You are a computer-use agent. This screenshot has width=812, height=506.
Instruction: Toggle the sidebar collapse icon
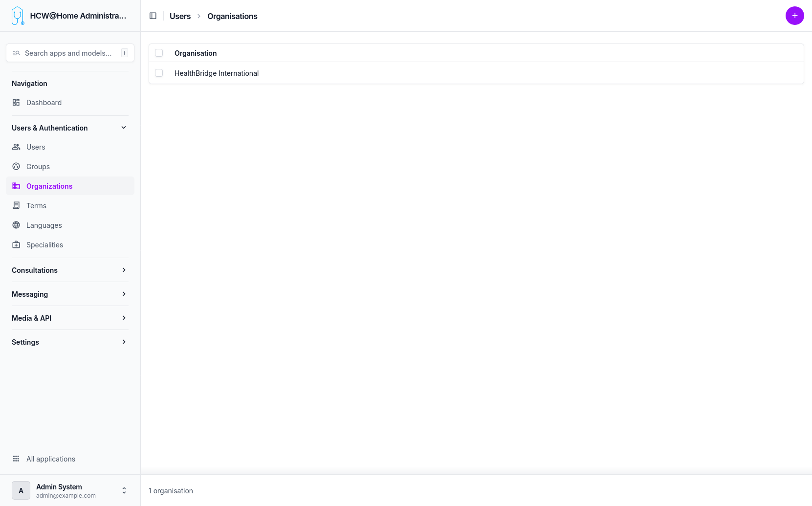(x=153, y=16)
